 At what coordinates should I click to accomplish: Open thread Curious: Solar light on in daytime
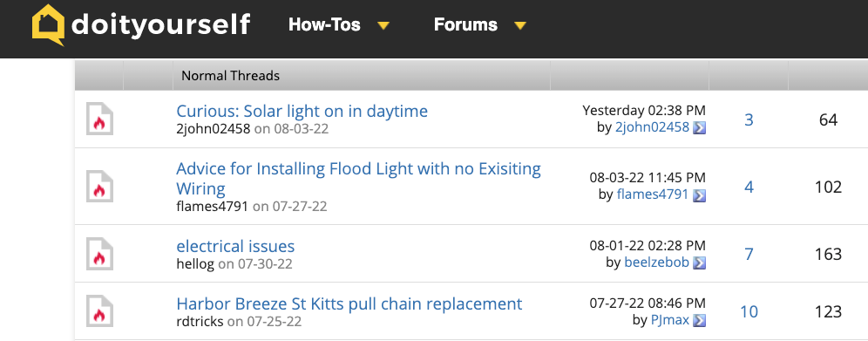302,111
